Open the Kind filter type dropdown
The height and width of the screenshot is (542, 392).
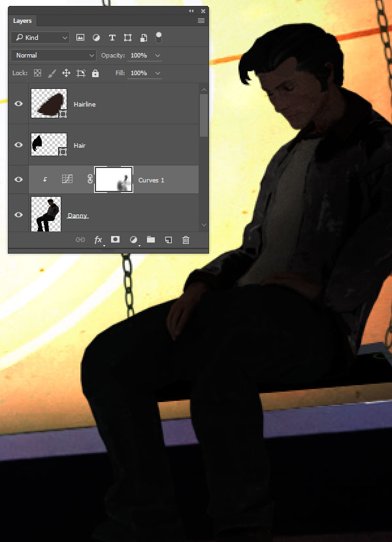(x=40, y=37)
